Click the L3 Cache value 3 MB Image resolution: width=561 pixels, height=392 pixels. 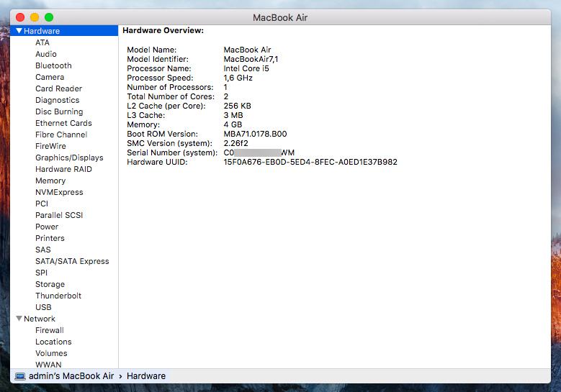coord(233,115)
